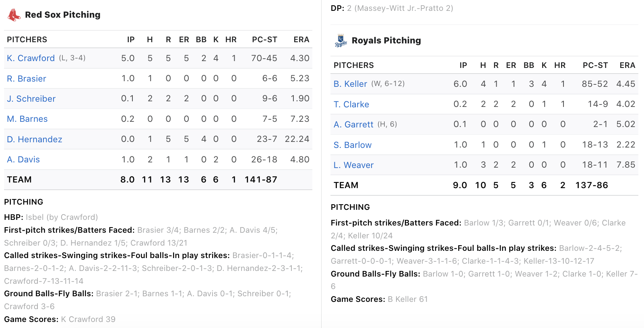Select J. Schreiber player link
This screenshot has height=328, width=644.
coord(31,99)
